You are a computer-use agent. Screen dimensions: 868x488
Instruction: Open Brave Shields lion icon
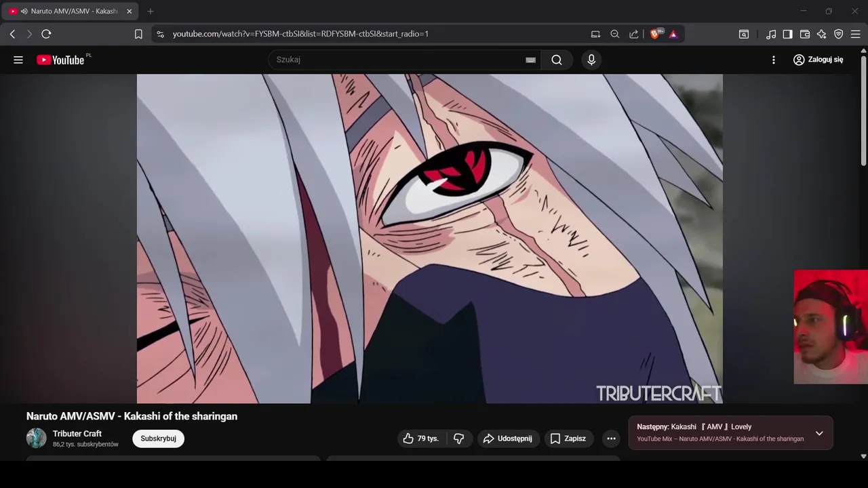pyautogui.click(x=655, y=34)
